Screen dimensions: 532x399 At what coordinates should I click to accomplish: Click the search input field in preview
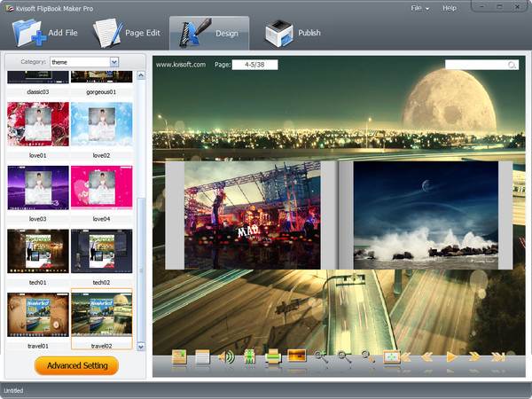[x=476, y=65]
